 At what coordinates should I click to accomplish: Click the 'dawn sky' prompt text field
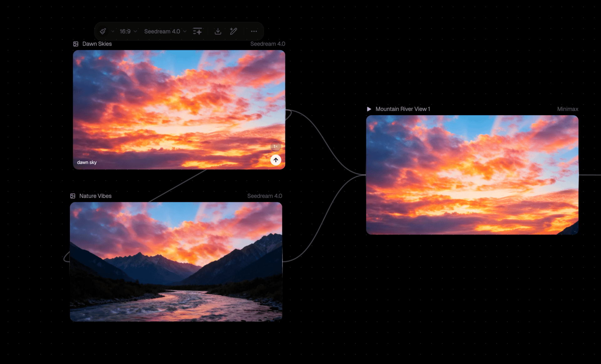(x=87, y=162)
